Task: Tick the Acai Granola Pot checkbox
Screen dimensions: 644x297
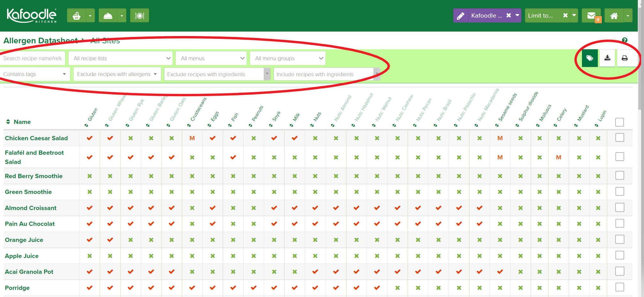Action: pos(619,271)
